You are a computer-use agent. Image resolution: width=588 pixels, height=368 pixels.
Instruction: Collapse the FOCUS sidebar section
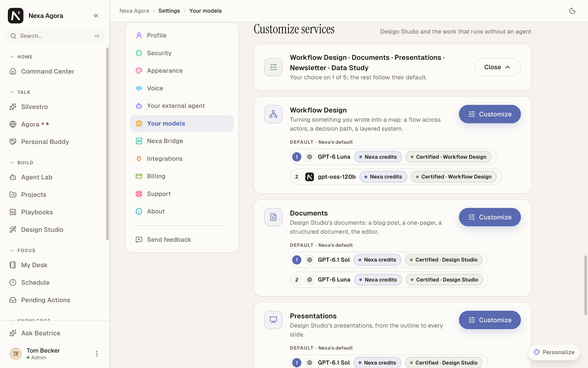click(x=23, y=250)
